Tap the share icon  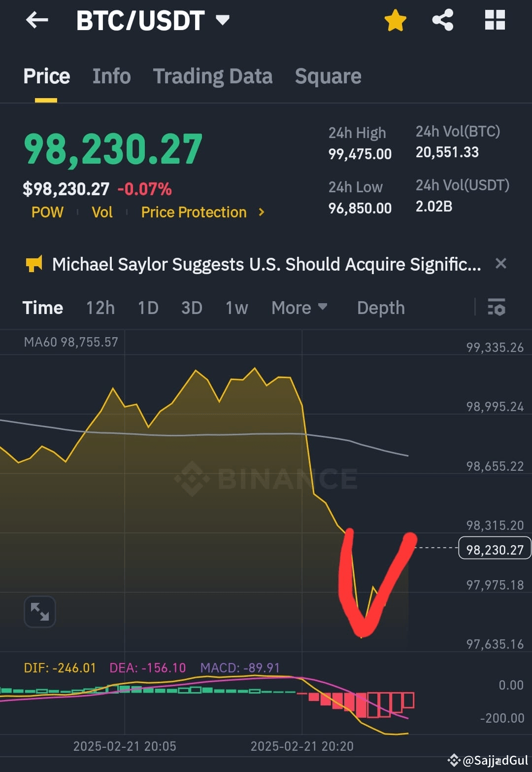442,20
